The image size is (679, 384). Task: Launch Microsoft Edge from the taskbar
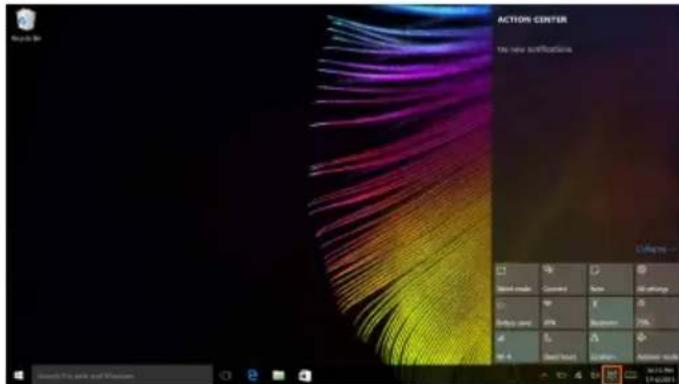pos(253,375)
